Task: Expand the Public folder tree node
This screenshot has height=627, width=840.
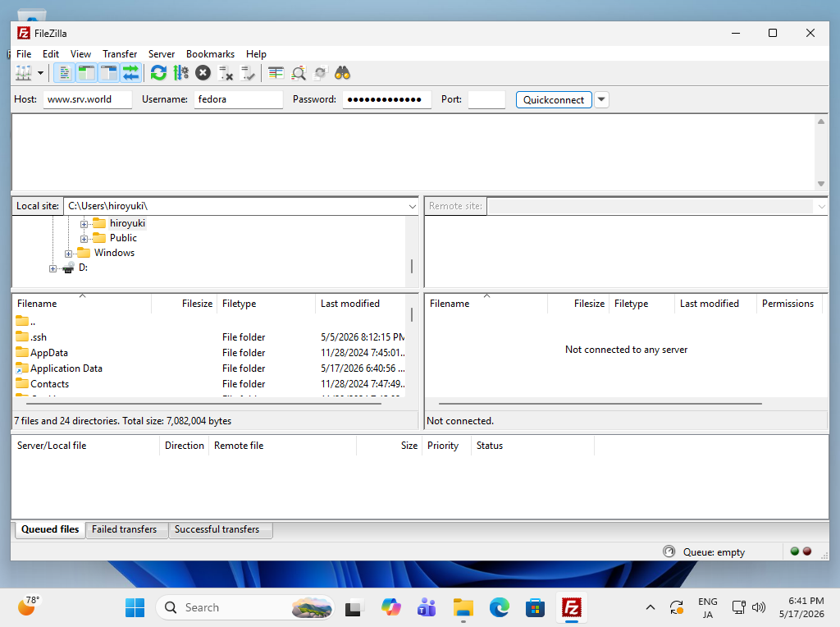Action: click(84, 239)
